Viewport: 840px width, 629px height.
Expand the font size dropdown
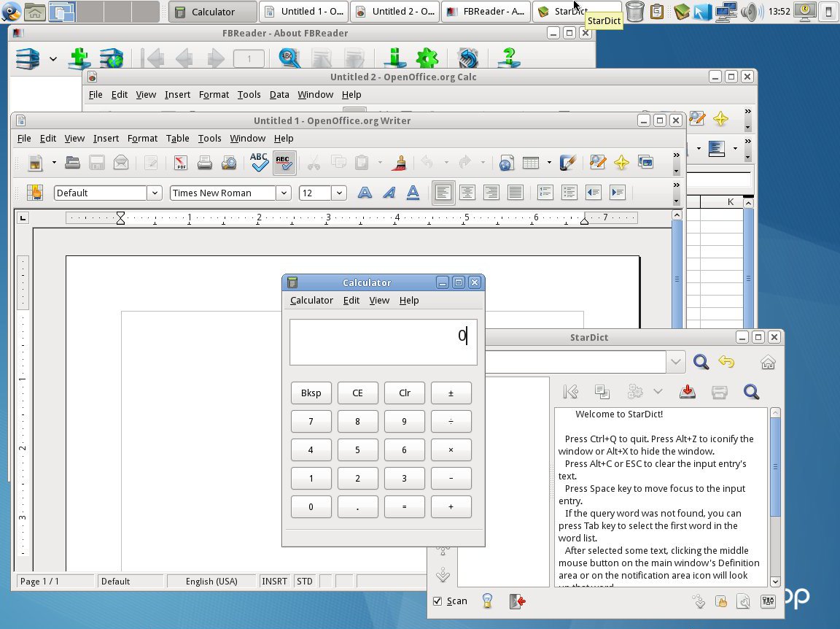[339, 193]
